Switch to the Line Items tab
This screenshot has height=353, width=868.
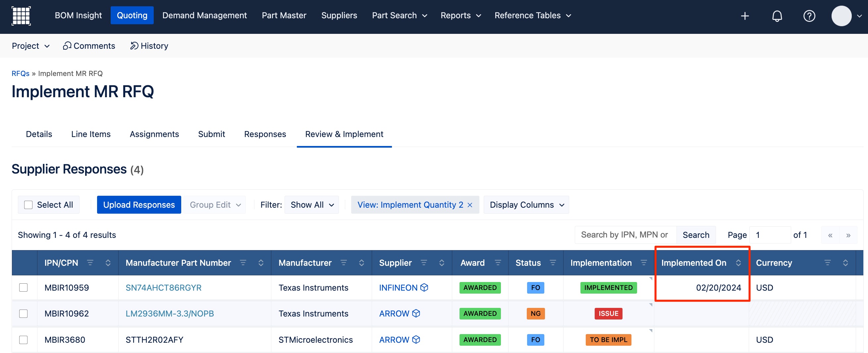pos(91,134)
